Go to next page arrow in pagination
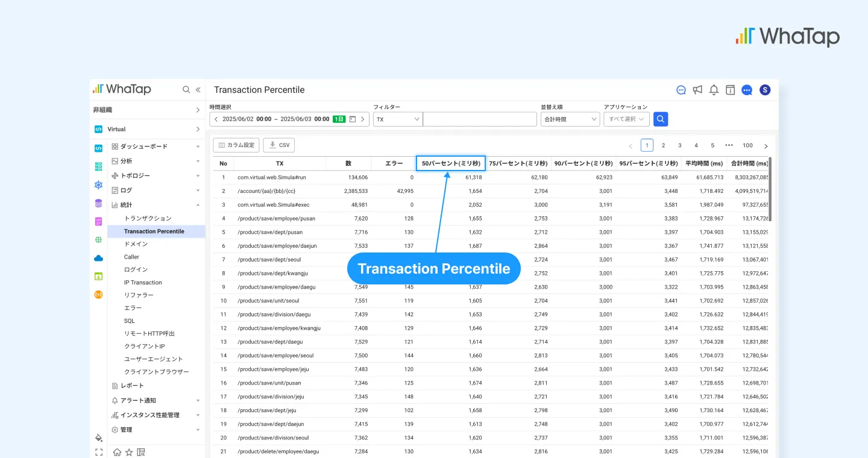This screenshot has height=458, width=868. point(766,146)
